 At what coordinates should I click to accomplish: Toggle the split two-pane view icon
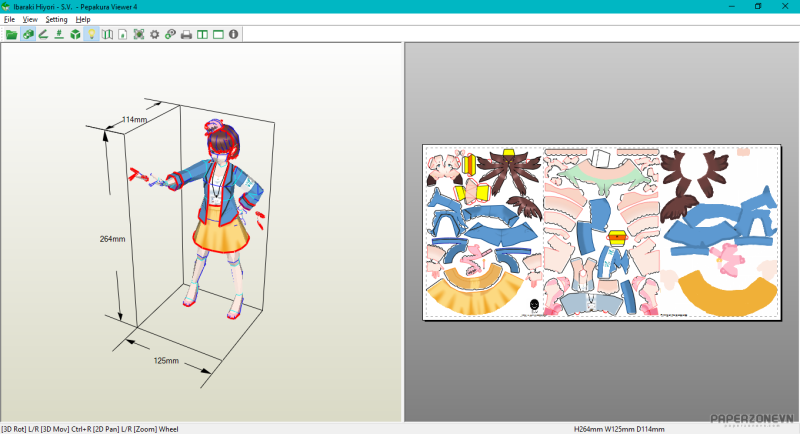point(202,34)
